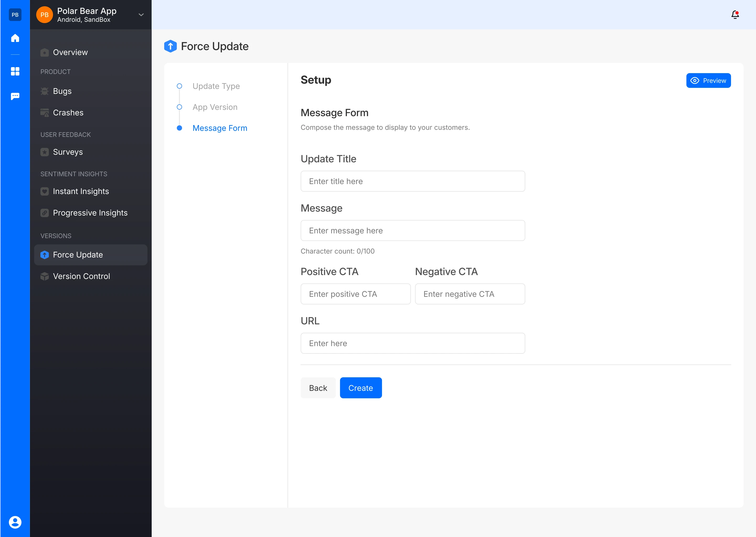Screen dimensions: 756x537
Task: Click the Back button
Action: [318, 388]
